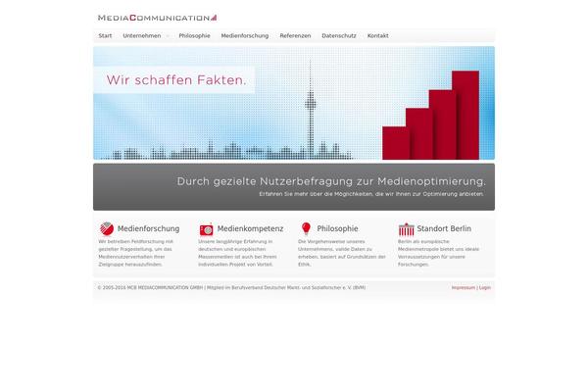The width and height of the screenshot is (588, 392).
Task: Select Referenzen in the navigation bar
Action: click(x=295, y=35)
